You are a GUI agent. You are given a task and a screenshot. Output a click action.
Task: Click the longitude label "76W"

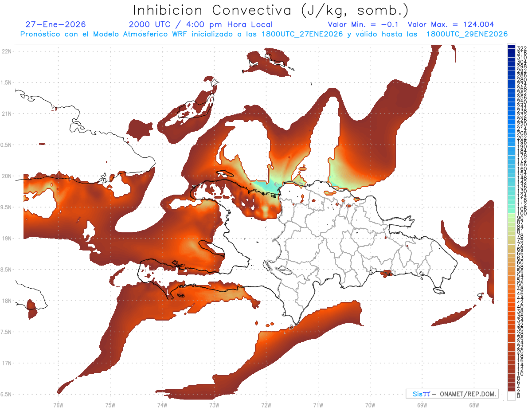click(58, 405)
